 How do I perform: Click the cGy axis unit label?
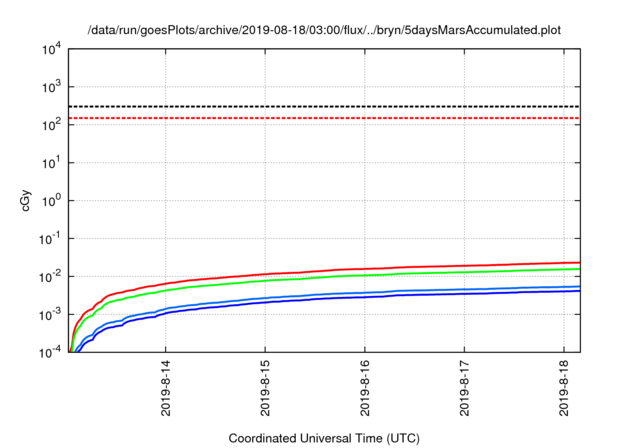point(25,201)
